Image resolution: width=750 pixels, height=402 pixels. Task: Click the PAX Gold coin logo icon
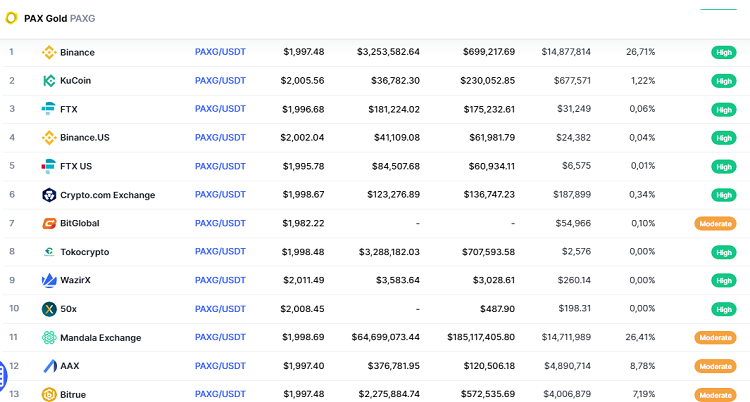click(11, 18)
